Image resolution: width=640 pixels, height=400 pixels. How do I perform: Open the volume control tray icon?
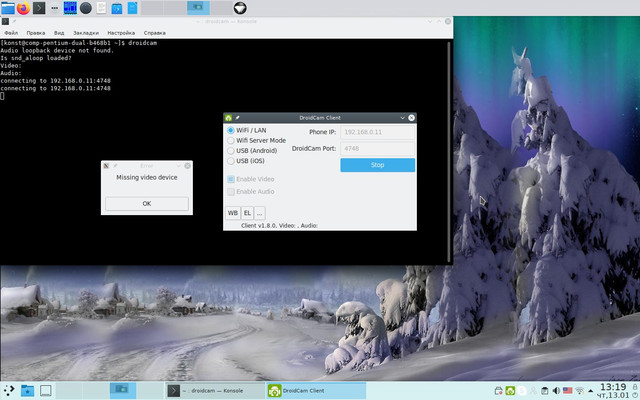pyautogui.click(x=556, y=391)
